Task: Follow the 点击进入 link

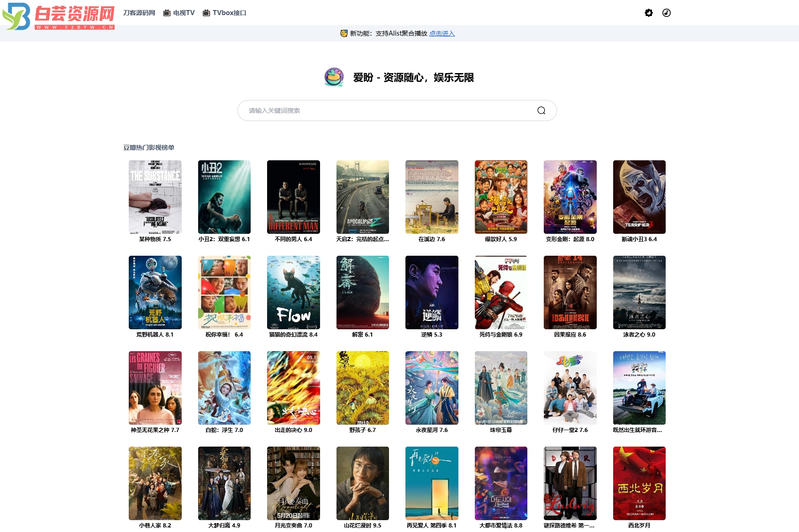Action: 442,33
